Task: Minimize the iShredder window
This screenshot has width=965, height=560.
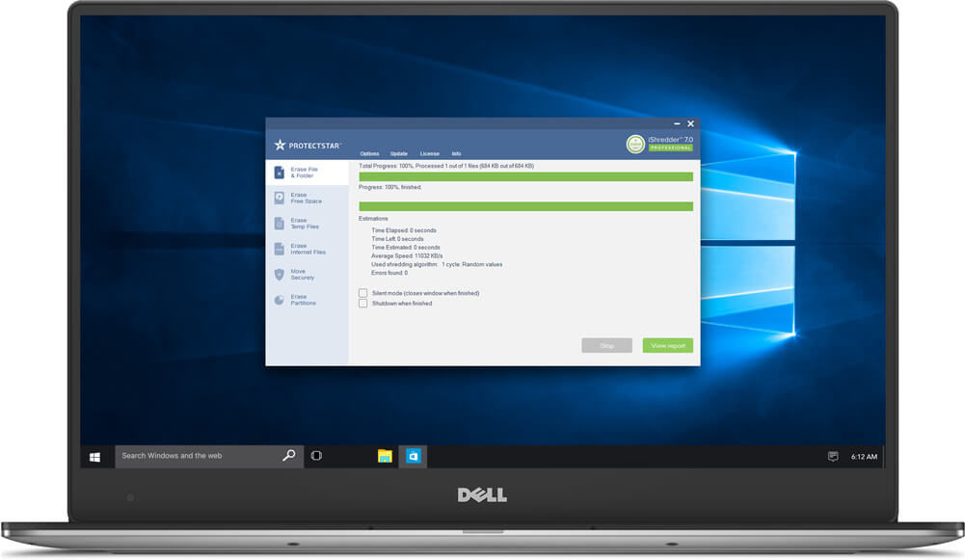Action: pos(677,123)
